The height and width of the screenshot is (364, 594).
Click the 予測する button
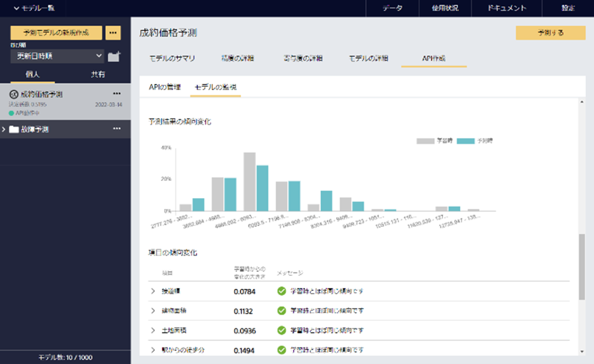tap(550, 33)
